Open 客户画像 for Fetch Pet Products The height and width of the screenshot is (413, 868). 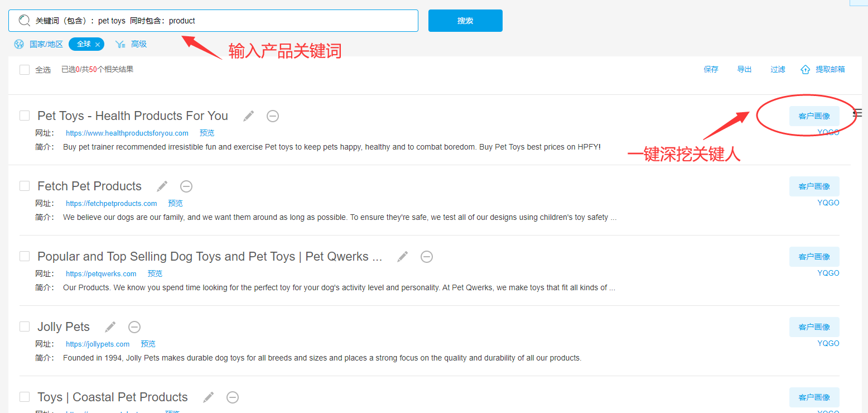point(814,186)
